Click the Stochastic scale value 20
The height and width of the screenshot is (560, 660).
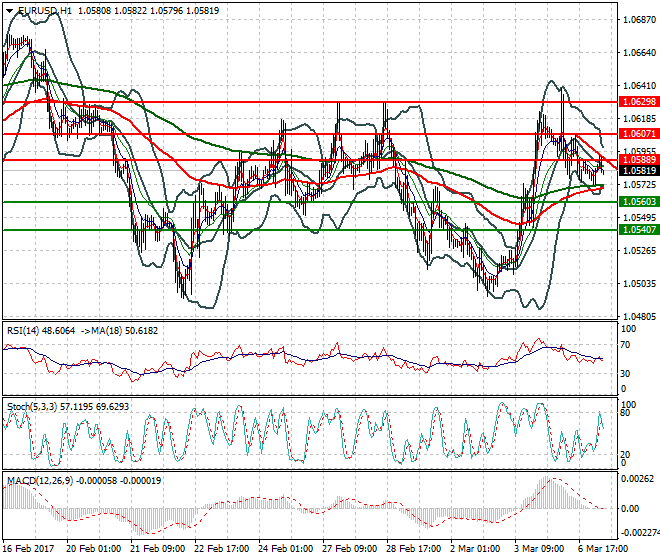pos(625,454)
